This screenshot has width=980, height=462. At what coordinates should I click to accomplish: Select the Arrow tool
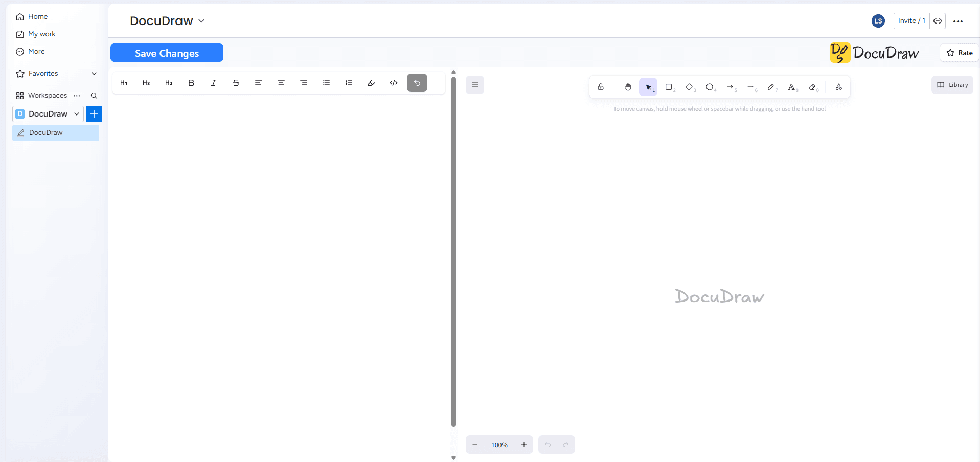tap(731, 87)
